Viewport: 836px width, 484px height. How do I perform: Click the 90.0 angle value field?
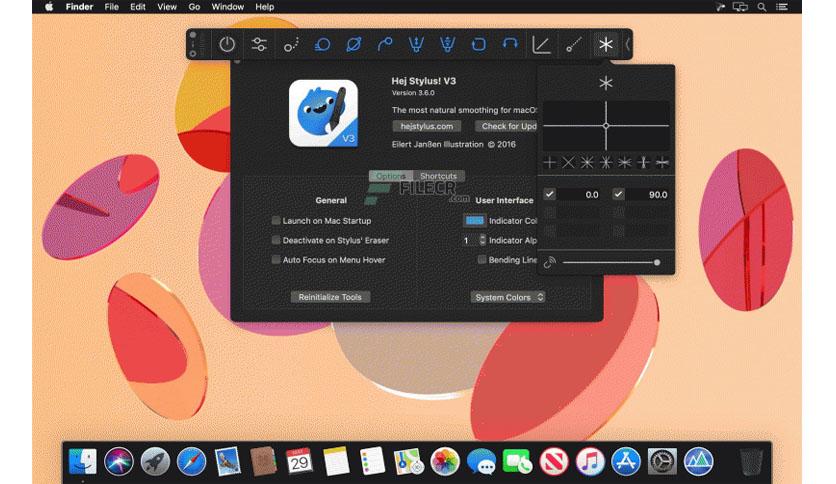coord(648,195)
